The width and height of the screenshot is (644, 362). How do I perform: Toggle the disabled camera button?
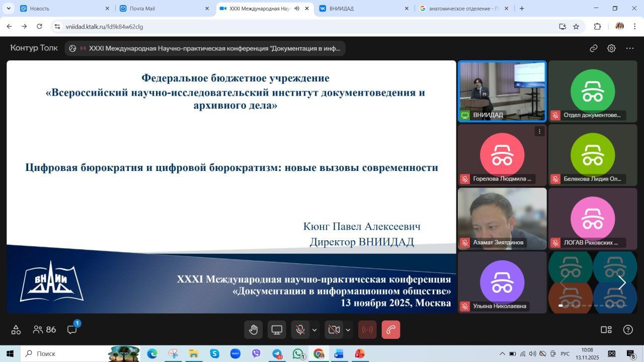pyautogui.click(x=334, y=330)
